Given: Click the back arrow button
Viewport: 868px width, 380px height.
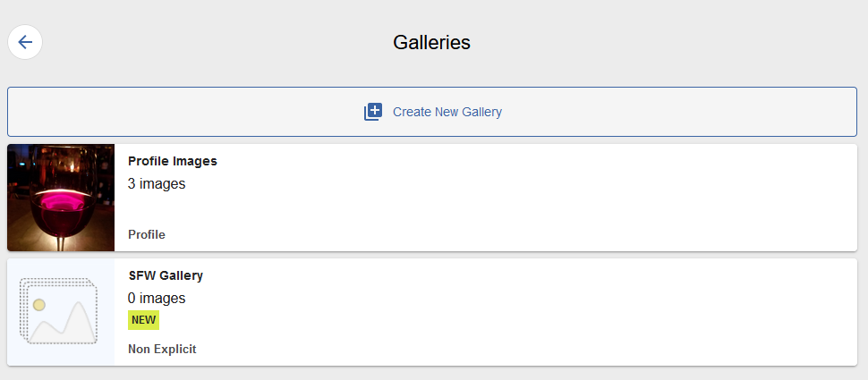Looking at the screenshot, I should click(25, 42).
